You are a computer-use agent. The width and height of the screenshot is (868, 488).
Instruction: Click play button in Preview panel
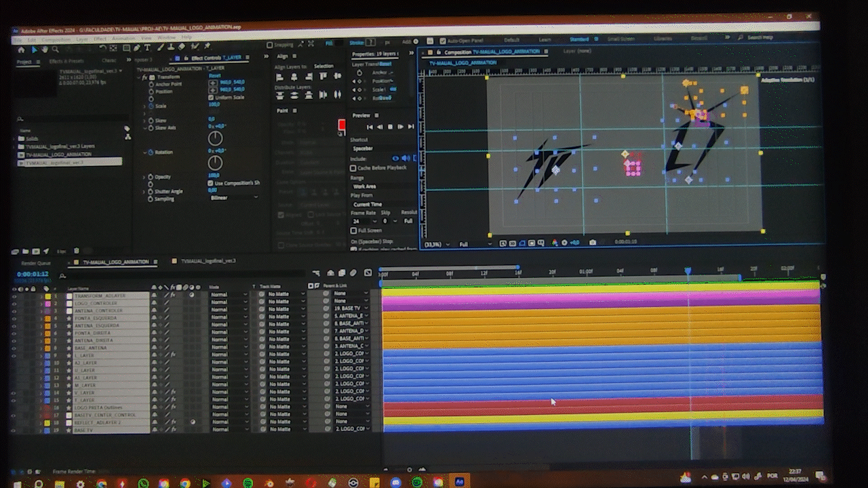point(391,127)
